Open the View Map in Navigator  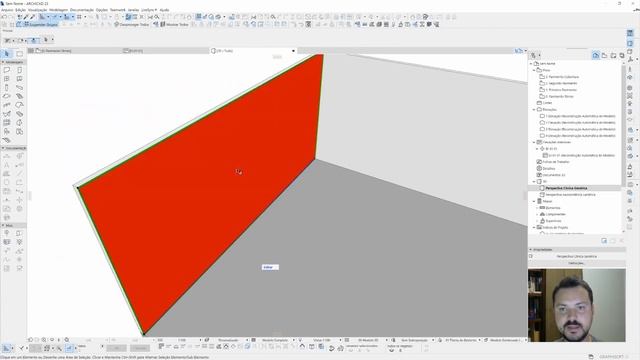click(604, 56)
